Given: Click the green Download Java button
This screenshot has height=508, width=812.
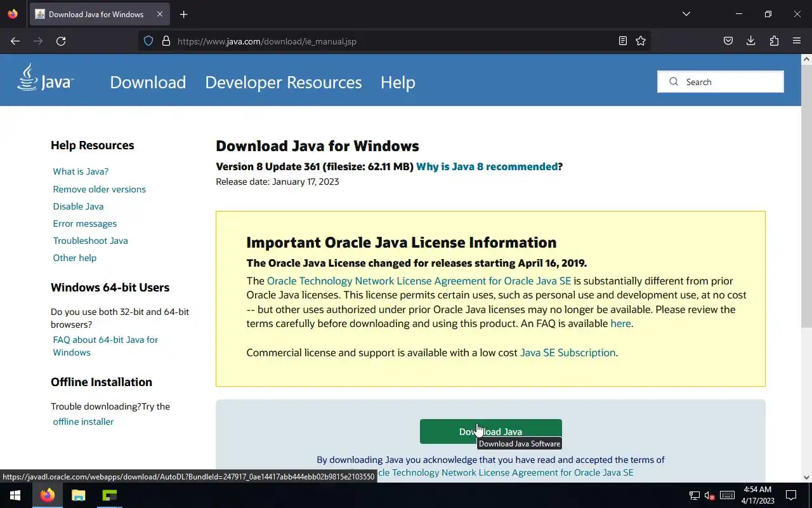Looking at the screenshot, I should (x=491, y=432).
